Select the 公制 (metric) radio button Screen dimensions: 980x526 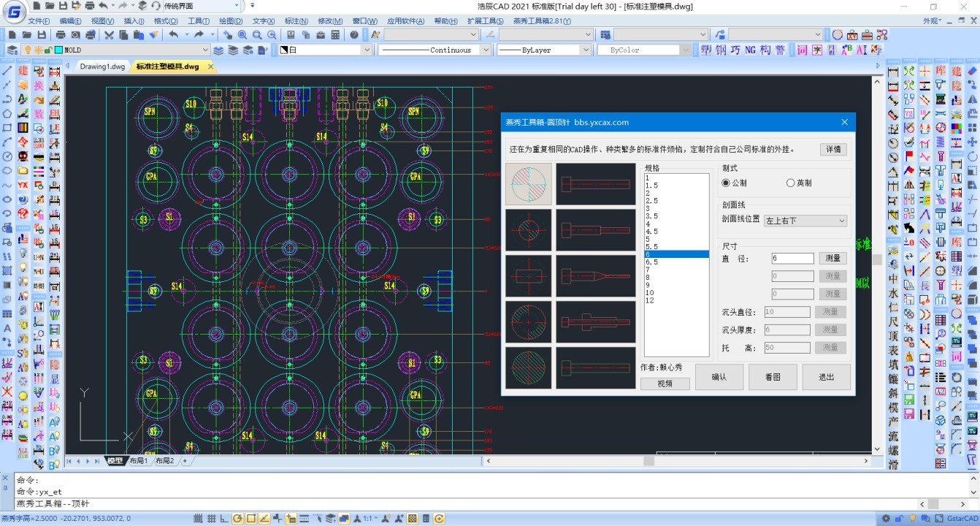pos(726,183)
